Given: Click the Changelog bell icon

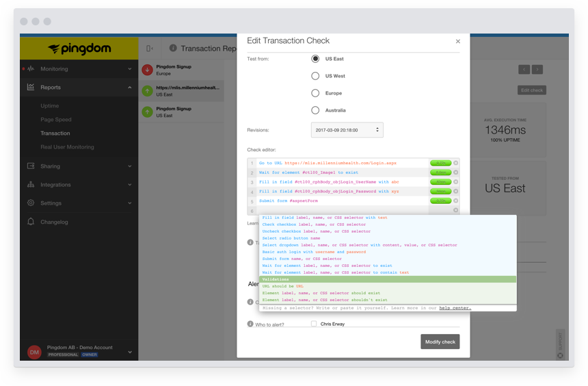Looking at the screenshot, I should click(31, 222).
